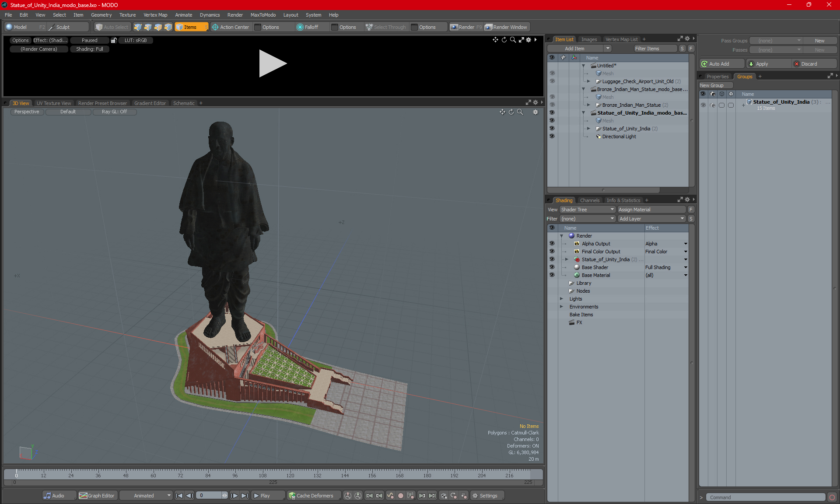Click the Discard button
This screenshot has height=504, width=840.
click(x=815, y=64)
